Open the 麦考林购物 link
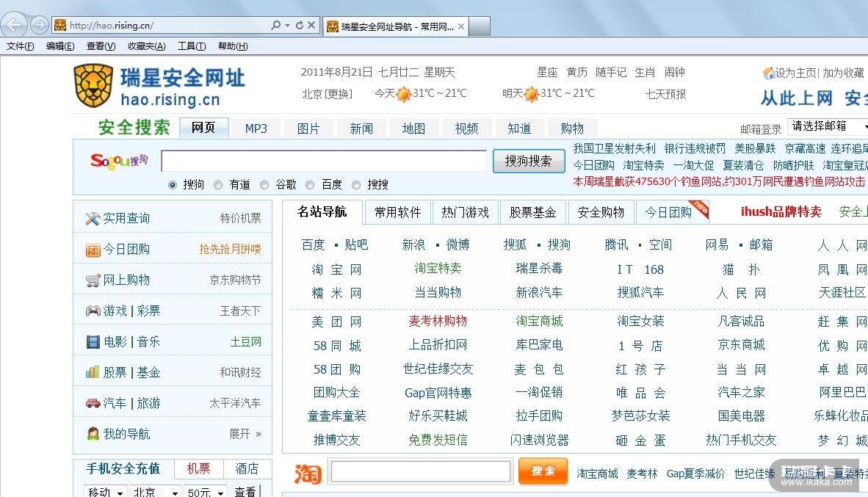 (438, 321)
